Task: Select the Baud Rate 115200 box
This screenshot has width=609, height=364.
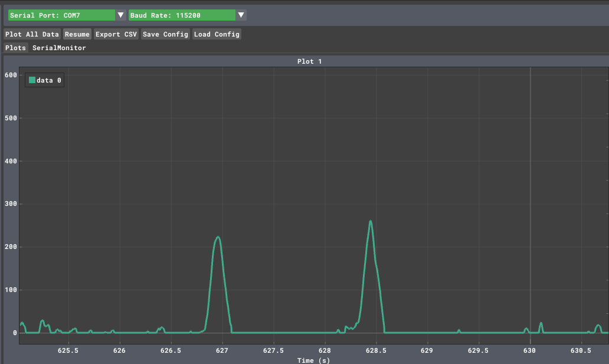Action: coord(182,15)
